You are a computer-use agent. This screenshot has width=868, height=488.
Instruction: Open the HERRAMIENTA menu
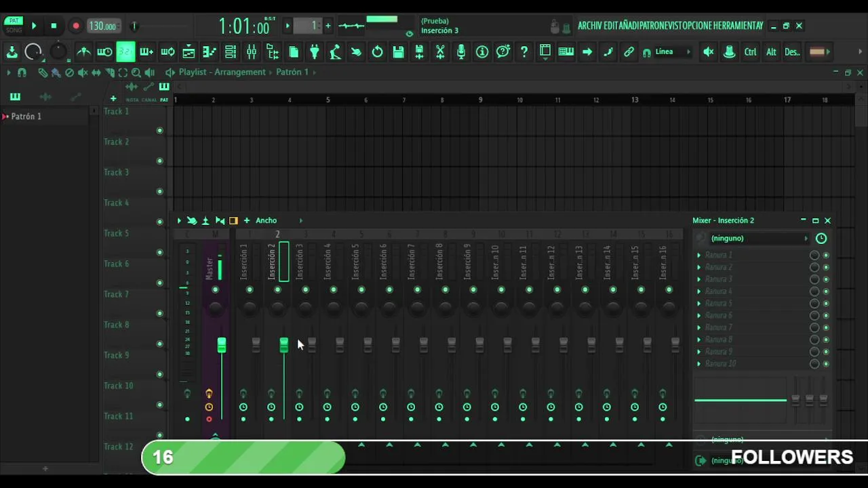(x=736, y=26)
